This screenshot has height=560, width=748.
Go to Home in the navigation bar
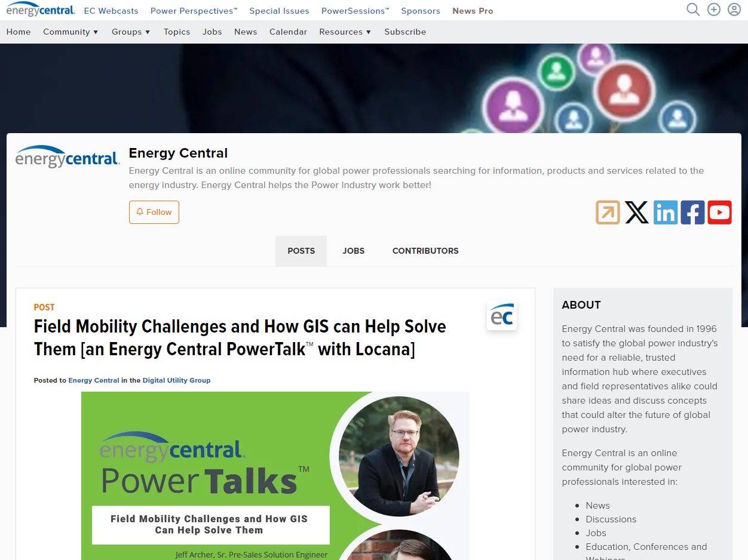[19, 32]
